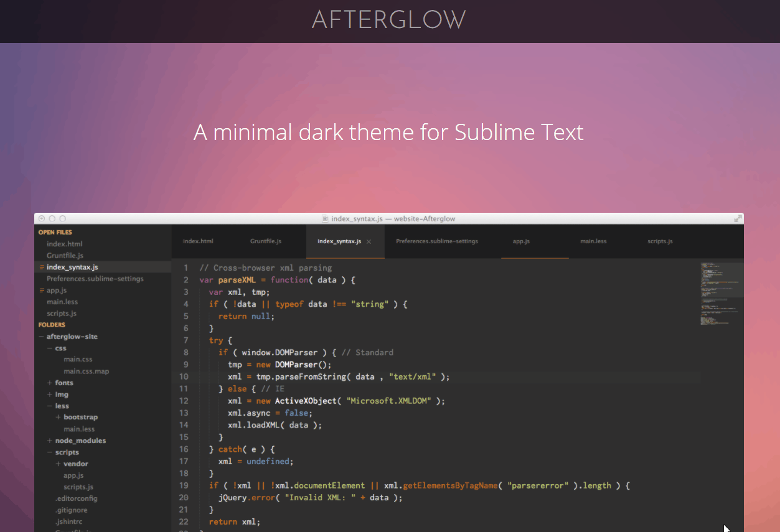Click the "Invalid XML: " string in code

click(x=320, y=497)
